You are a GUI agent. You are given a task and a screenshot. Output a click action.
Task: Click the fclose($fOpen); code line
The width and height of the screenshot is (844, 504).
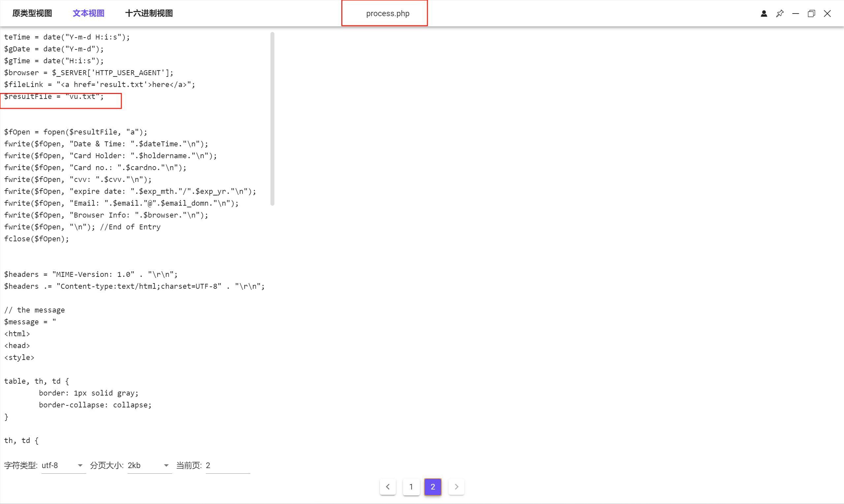point(36,239)
